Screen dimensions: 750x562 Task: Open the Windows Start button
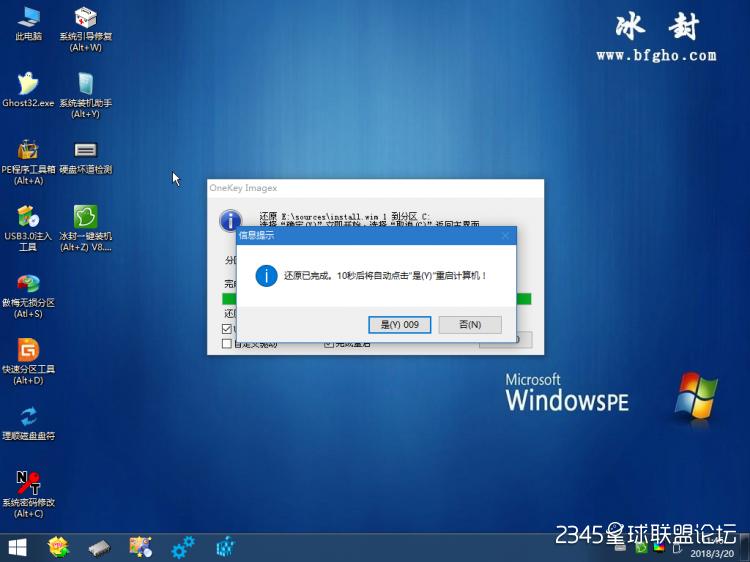[17, 548]
